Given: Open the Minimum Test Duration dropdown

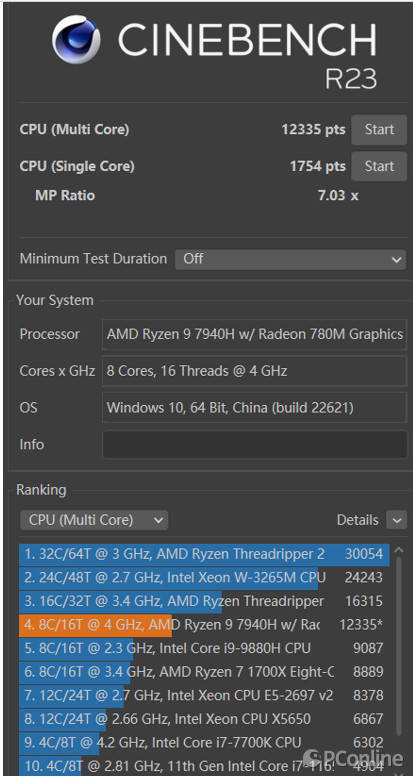Looking at the screenshot, I should tap(290, 259).
